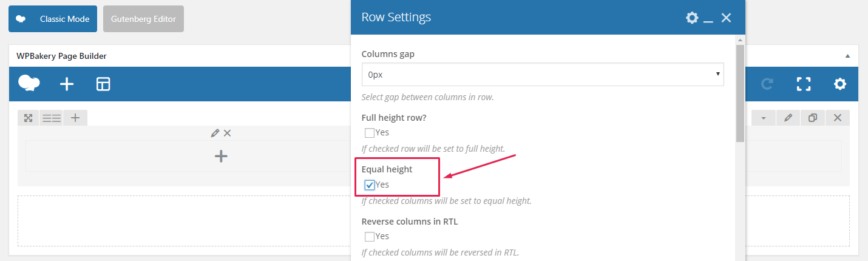Minimize the Row Settings dialog

[x=708, y=19]
